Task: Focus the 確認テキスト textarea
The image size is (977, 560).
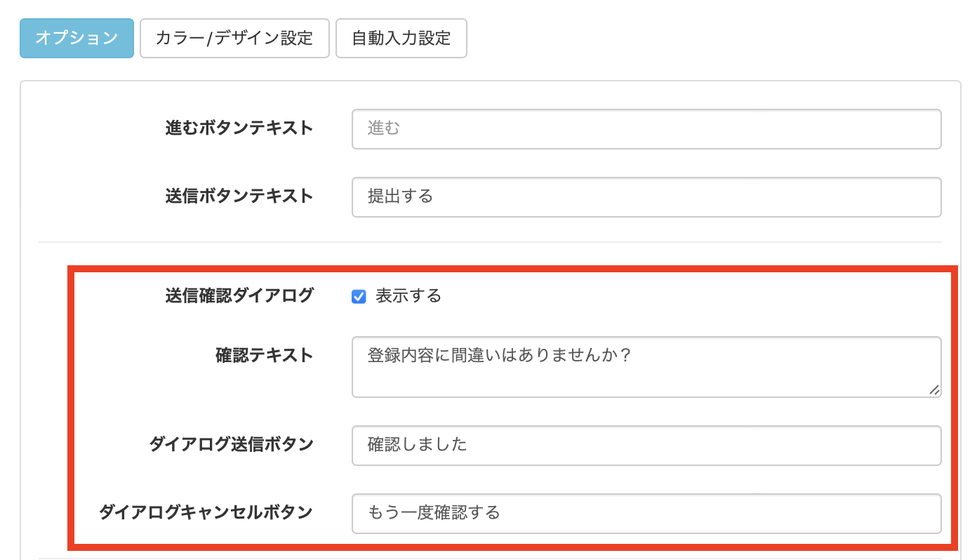Action: [646, 366]
